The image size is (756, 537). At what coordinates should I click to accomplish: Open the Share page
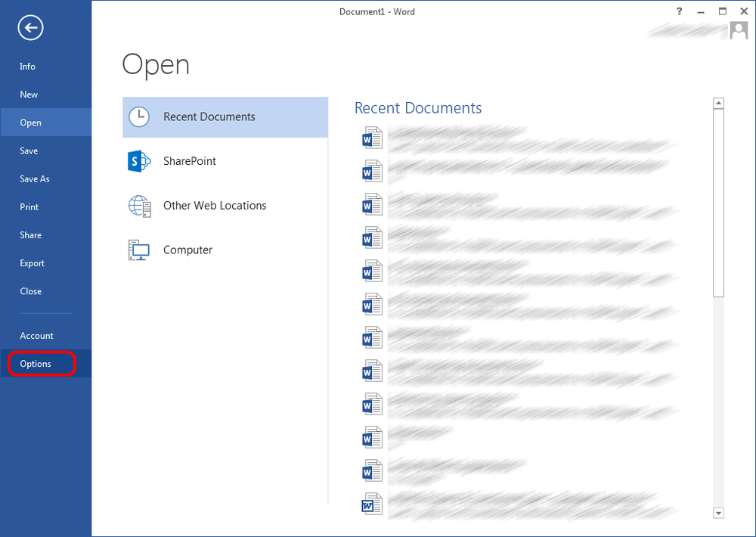click(46, 235)
